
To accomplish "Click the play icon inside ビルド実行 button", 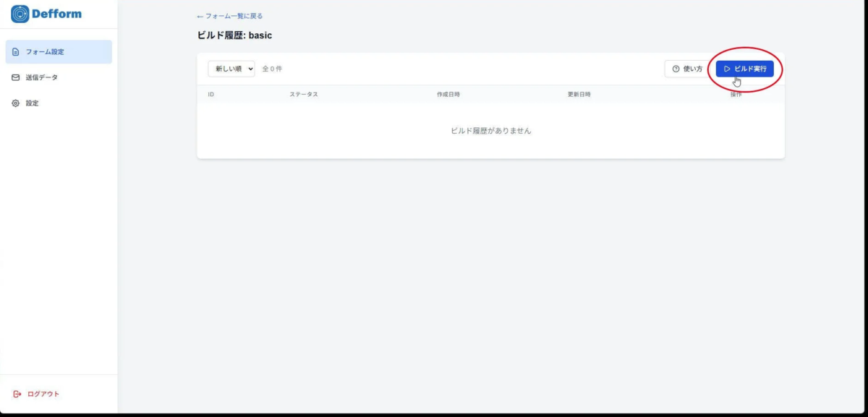I will pos(728,68).
